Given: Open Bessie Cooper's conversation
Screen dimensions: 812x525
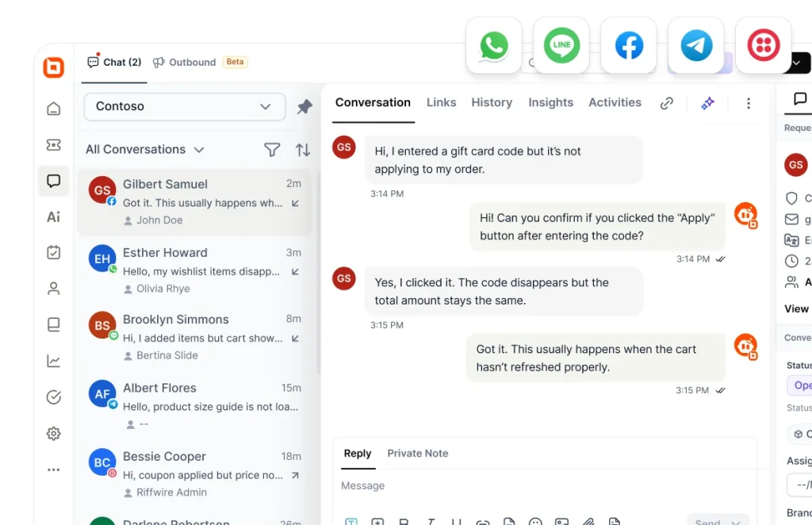Looking at the screenshot, I should pyautogui.click(x=194, y=473).
